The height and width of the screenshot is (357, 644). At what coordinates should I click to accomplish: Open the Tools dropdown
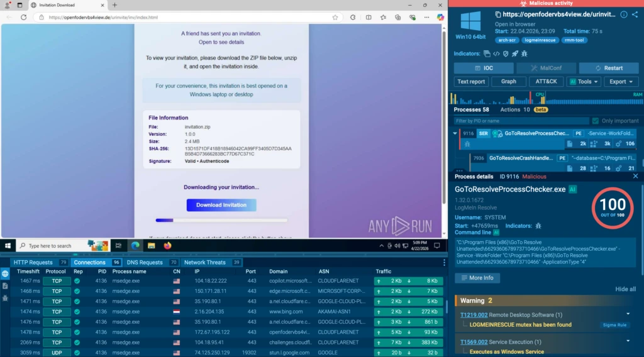584,82
